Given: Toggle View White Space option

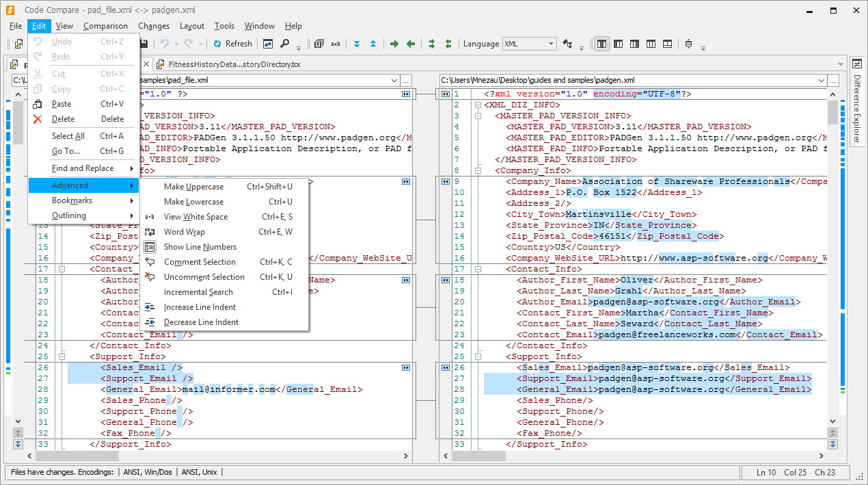Looking at the screenshot, I should tap(224, 217).
